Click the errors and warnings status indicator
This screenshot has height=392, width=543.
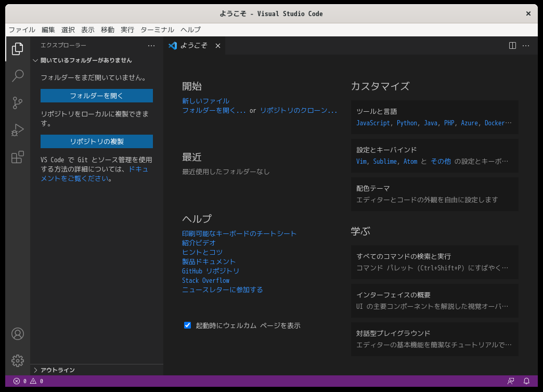pos(29,381)
